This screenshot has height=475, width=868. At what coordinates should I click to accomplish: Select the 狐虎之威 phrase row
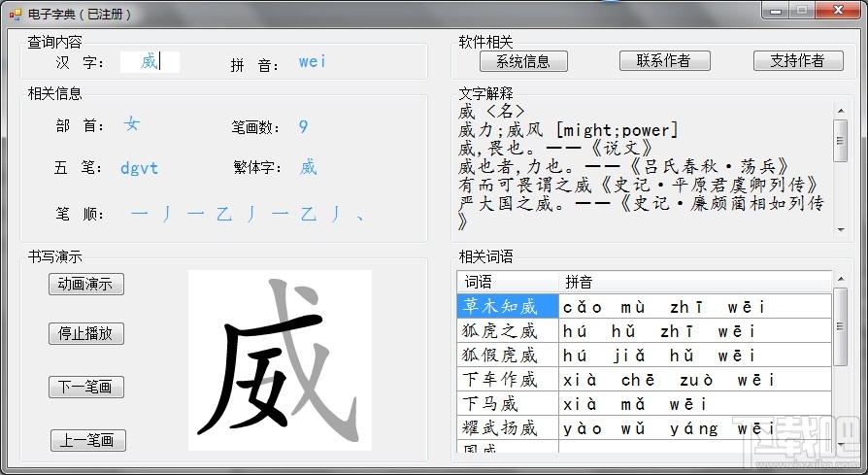point(644,330)
